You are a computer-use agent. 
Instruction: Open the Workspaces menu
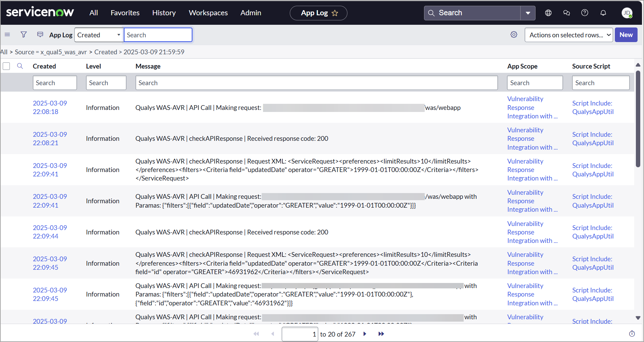(208, 13)
